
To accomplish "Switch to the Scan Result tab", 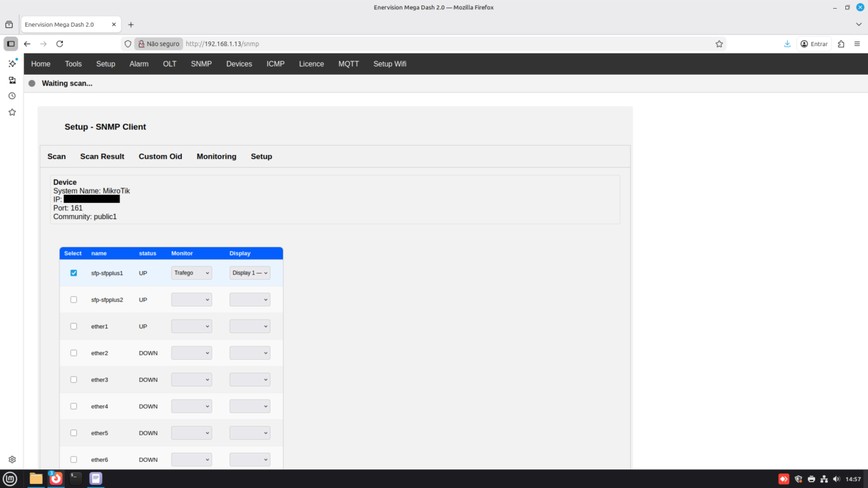I will (x=102, y=157).
